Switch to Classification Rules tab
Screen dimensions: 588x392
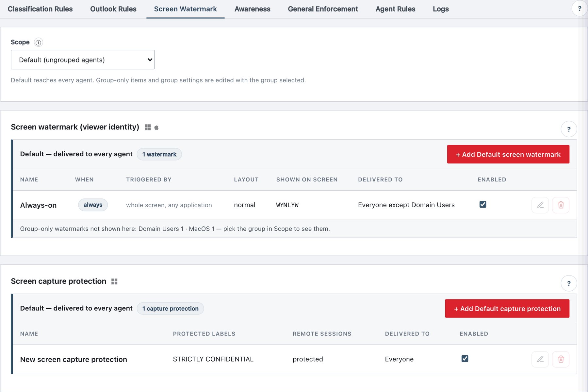40,9
